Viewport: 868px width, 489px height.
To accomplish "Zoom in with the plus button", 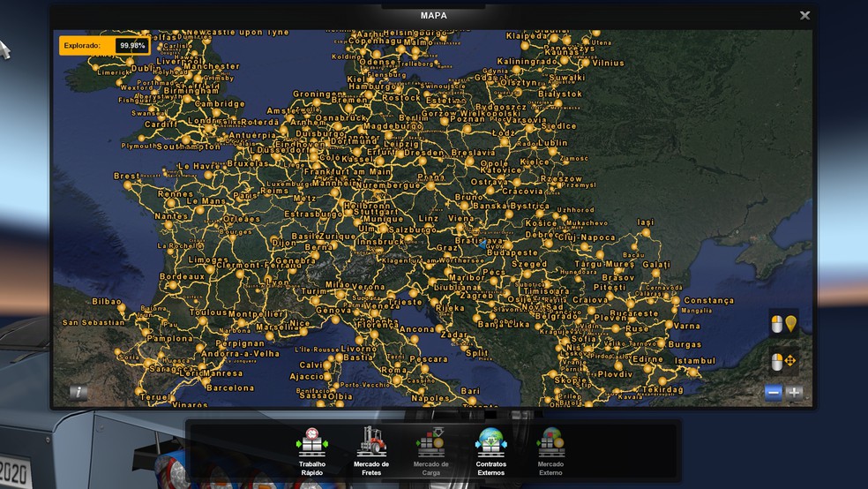I will pyautogui.click(x=795, y=393).
